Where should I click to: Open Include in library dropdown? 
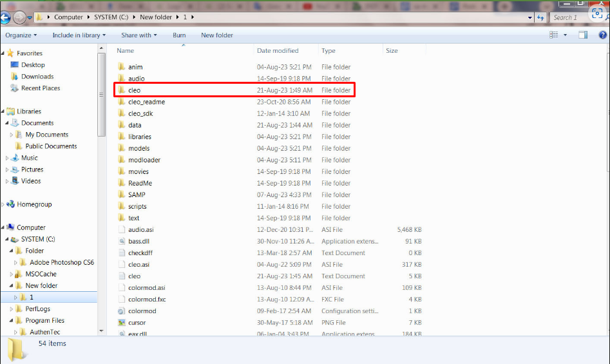click(x=79, y=35)
